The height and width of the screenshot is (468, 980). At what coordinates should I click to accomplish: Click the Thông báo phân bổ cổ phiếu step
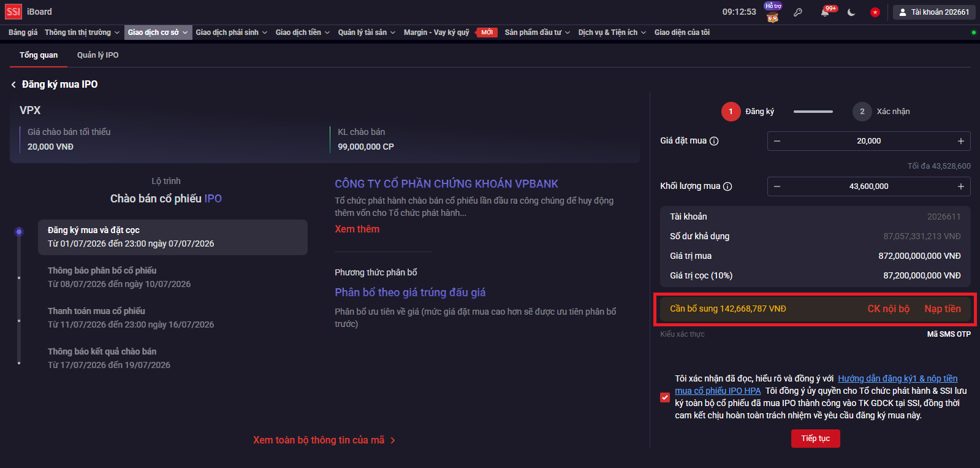tap(173, 277)
